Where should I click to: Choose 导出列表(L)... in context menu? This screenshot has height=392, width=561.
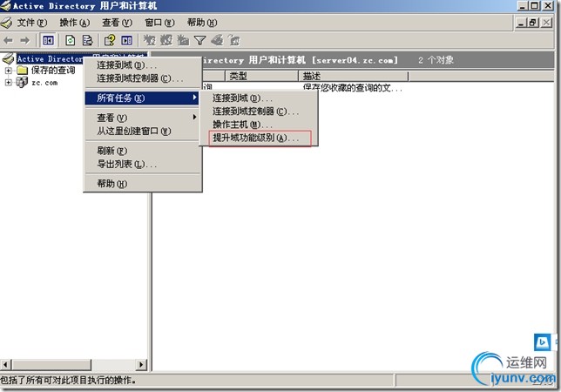tap(142, 165)
